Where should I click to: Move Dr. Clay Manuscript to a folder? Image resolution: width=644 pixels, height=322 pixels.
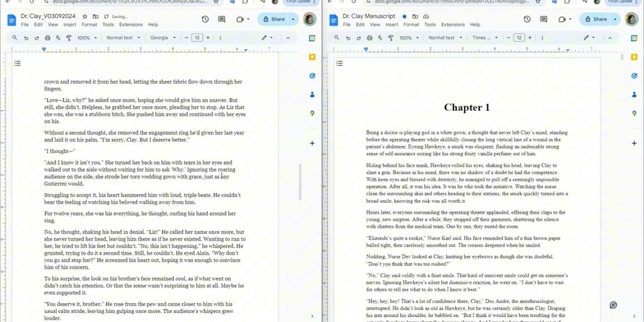coord(415,16)
